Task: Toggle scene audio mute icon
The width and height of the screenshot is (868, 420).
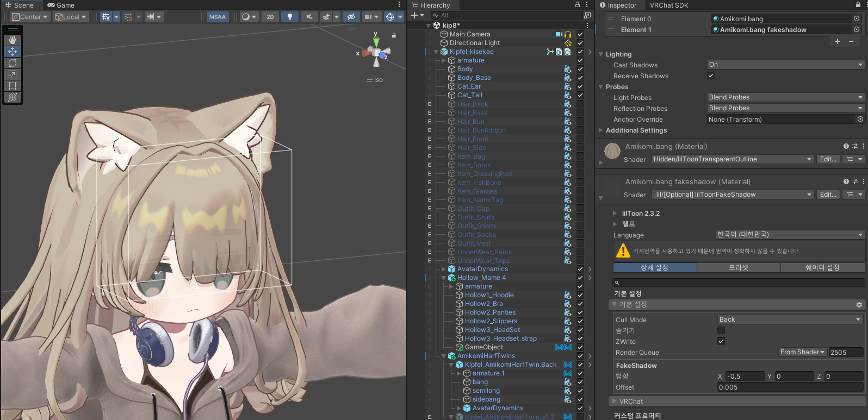Action: pyautogui.click(x=309, y=17)
